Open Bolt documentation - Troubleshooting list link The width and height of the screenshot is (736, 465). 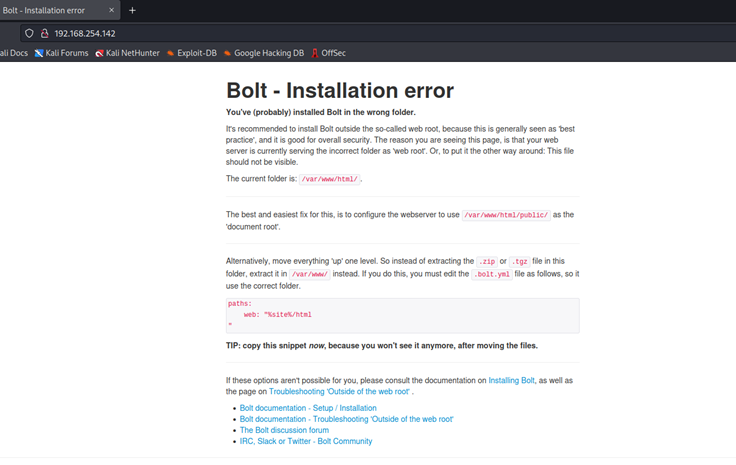click(346, 419)
